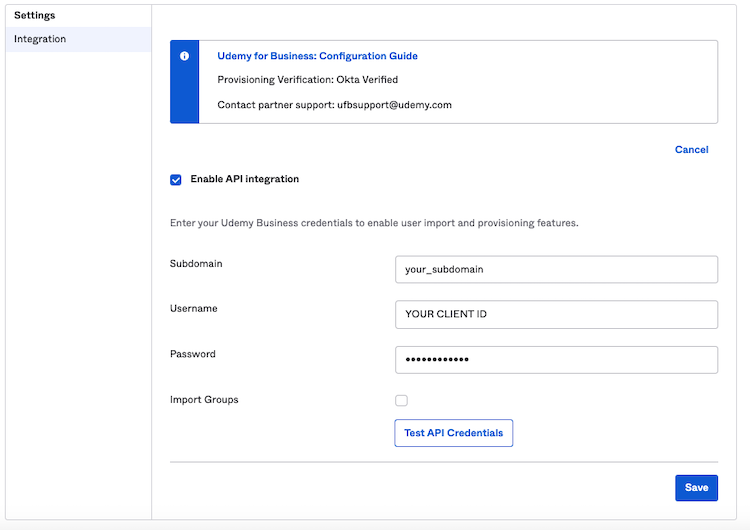Click into the Subdomain input field

[556, 270]
